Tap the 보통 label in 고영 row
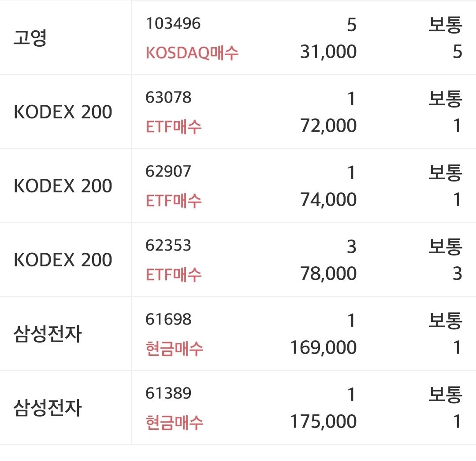 point(445,25)
